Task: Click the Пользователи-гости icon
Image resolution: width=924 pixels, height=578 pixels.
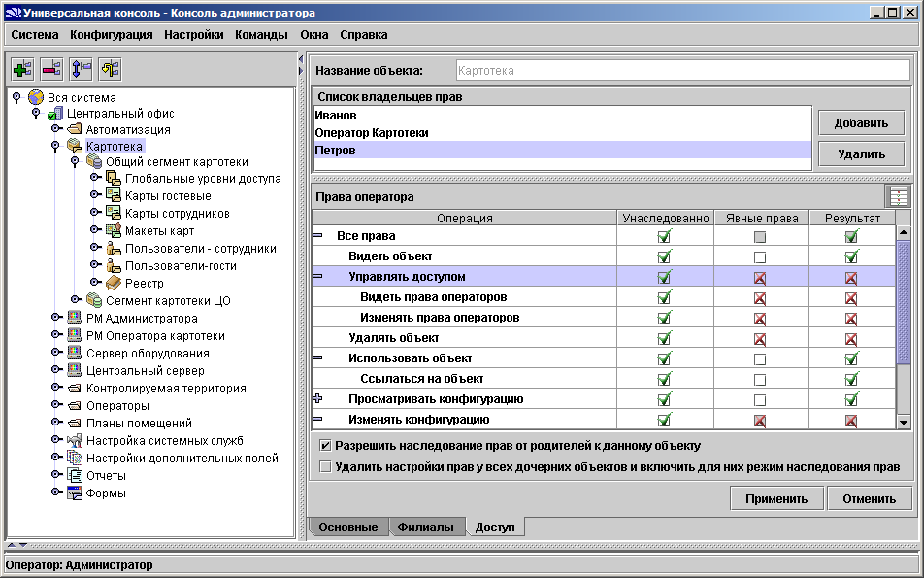Action: click(x=114, y=265)
